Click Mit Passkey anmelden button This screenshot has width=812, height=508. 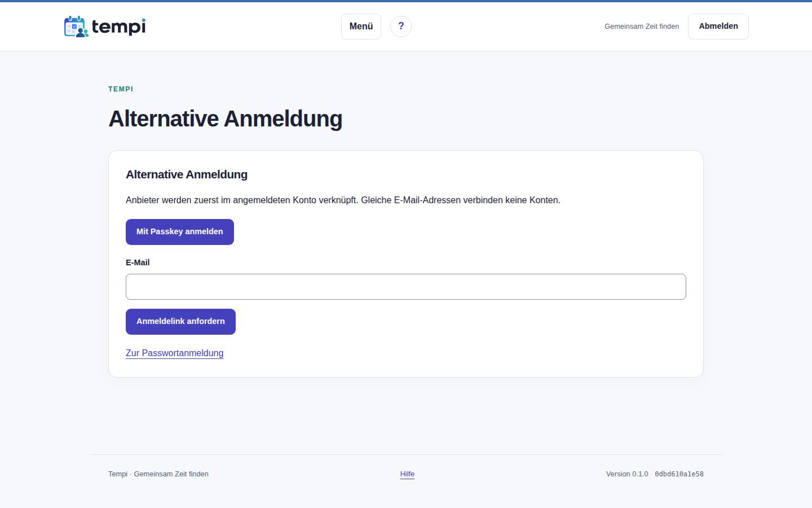[180, 232]
